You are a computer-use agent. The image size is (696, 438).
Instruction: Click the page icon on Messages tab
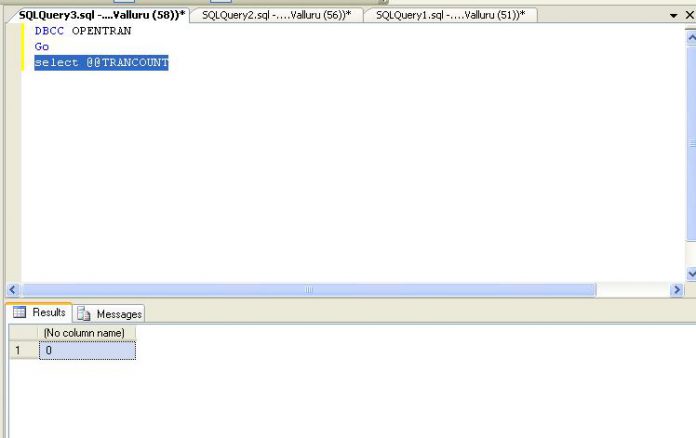click(x=85, y=314)
